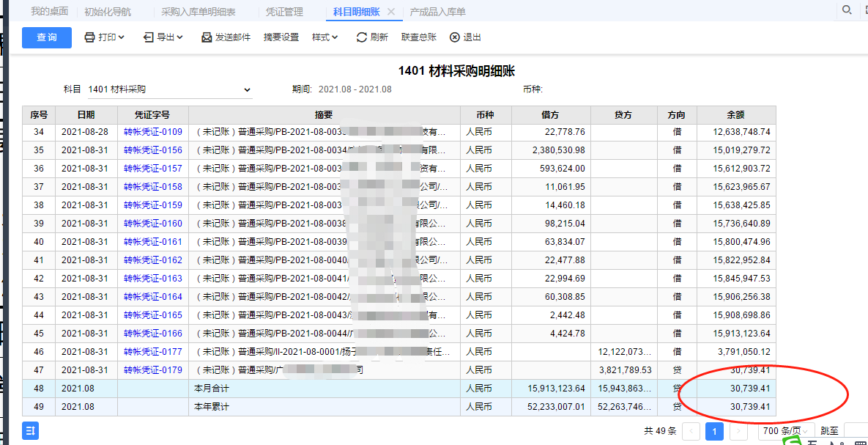Click the column settings icon below table

click(x=31, y=430)
